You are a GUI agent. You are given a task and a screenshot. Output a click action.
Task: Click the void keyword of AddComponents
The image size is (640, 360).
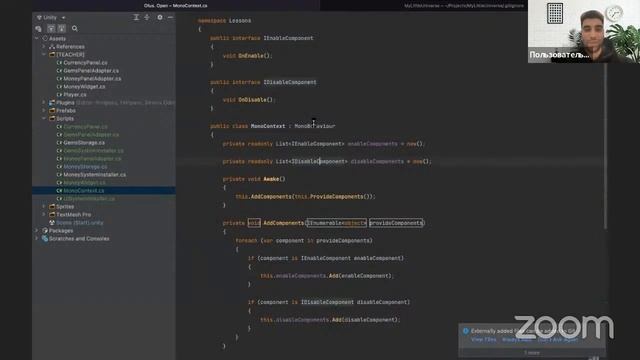coord(254,223)
